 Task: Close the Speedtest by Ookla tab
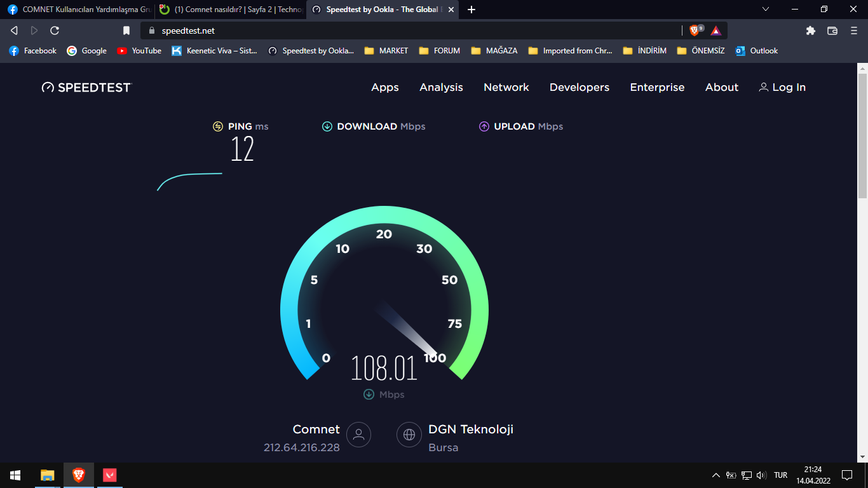point(450,10)
